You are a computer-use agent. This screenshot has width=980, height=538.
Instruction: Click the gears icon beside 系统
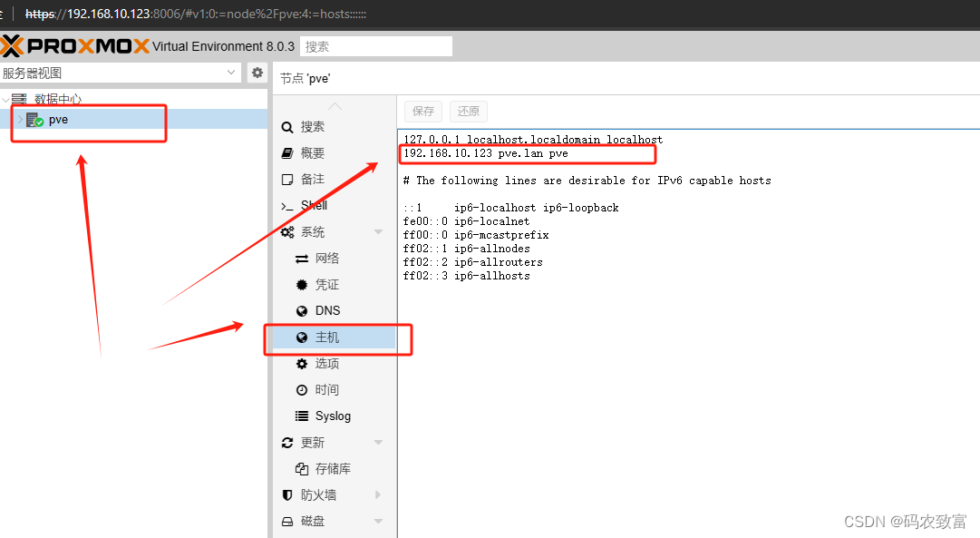tap(286, 232)
